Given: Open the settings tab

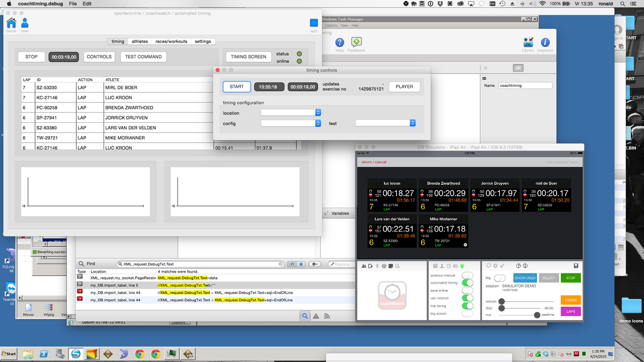Looking at the screenshot, I should point(203,41).
